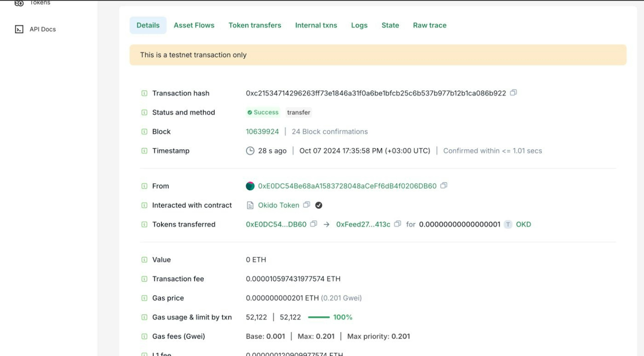Click the Logs tab

point(359,25)
